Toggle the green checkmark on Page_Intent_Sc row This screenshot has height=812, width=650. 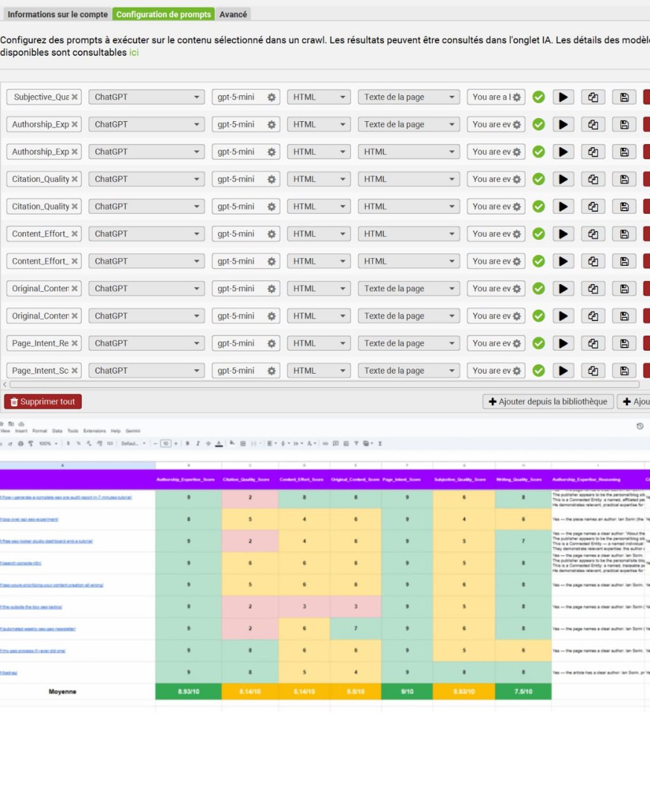click(538, 370)
